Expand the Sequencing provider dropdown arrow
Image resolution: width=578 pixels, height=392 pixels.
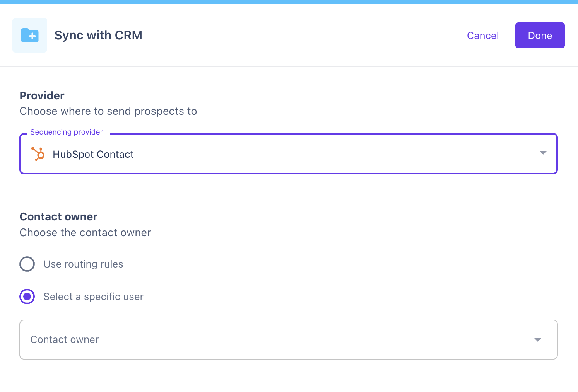[543, 153]
